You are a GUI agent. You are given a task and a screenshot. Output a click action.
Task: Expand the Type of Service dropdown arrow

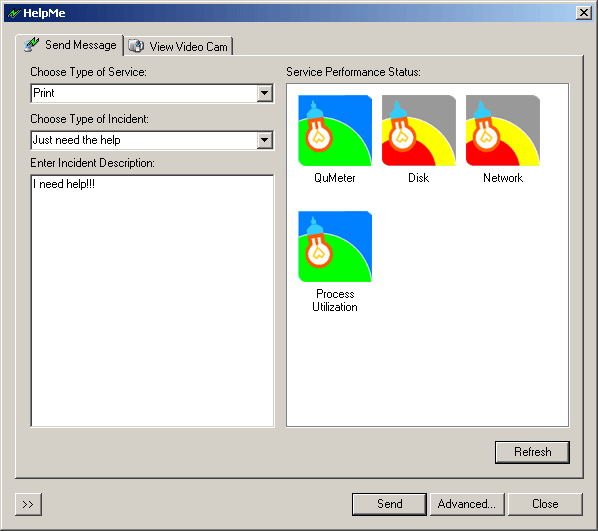point(265,93)
